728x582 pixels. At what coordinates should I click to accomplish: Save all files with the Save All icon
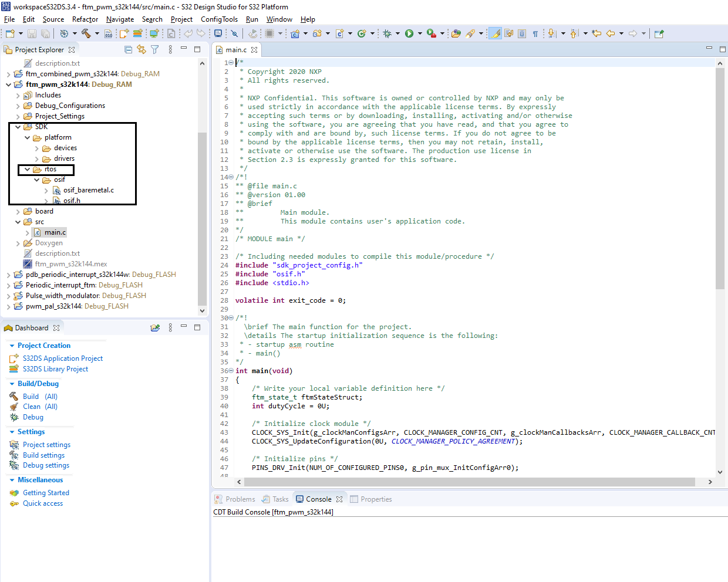pos(45,33)
